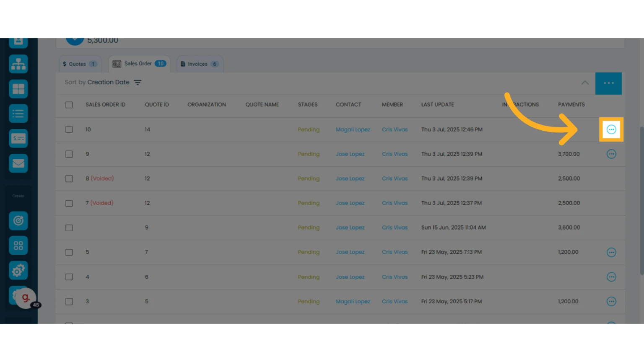This screenshot has width=644, height=362.
Task: Open contact Jose Lopez on order 9
Action: pyautogui.click(x=350, y=154)
